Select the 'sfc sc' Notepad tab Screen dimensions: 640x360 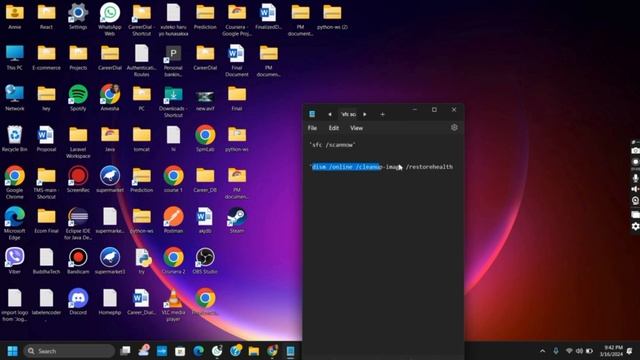coord(348,114)
